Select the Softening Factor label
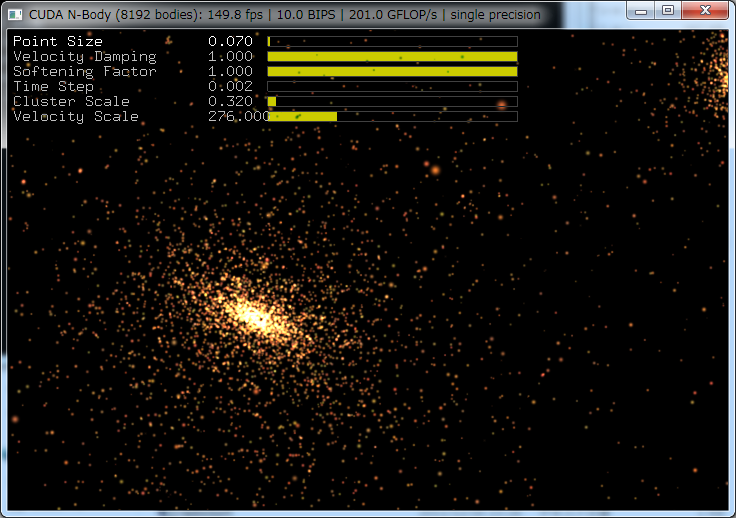Image resolution: width=736 pixels, height=518 pixels. [x=84, y=72]
